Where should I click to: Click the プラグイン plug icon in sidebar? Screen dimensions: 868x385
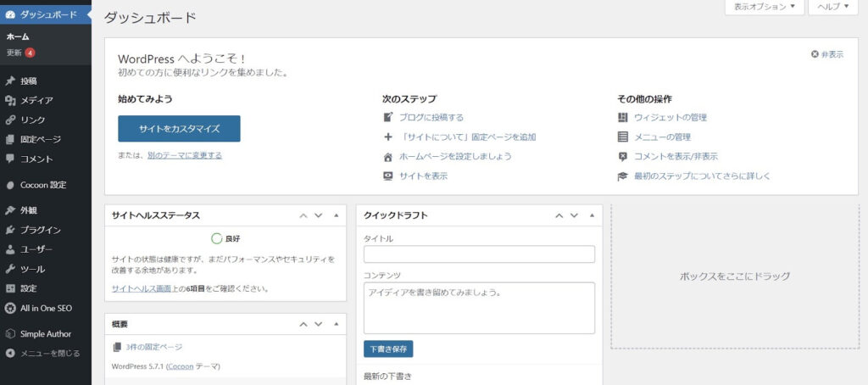pyautogui.click(x=10, y=230)
